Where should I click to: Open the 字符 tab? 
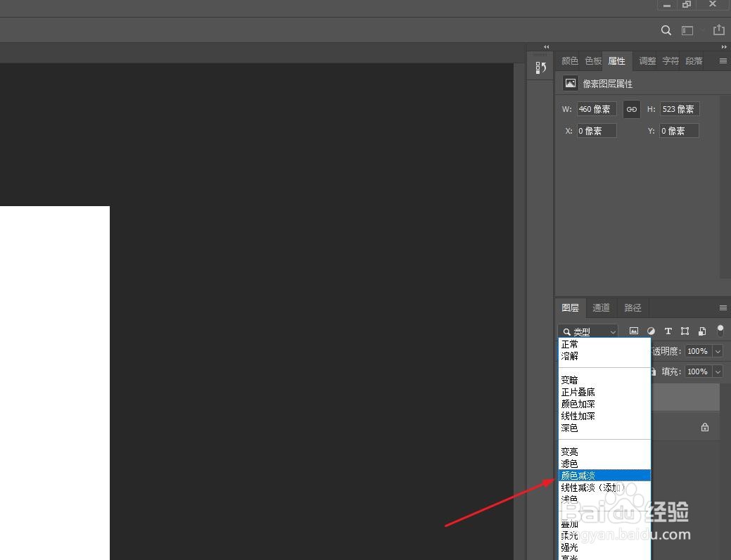click(670, 61)
